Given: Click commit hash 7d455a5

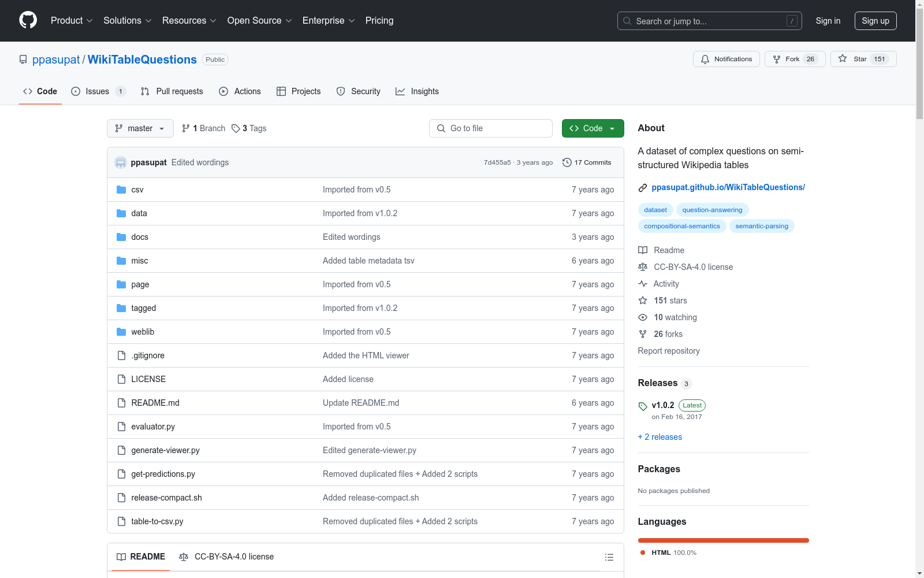Looking at the screenshot, I should coord(497,162).
